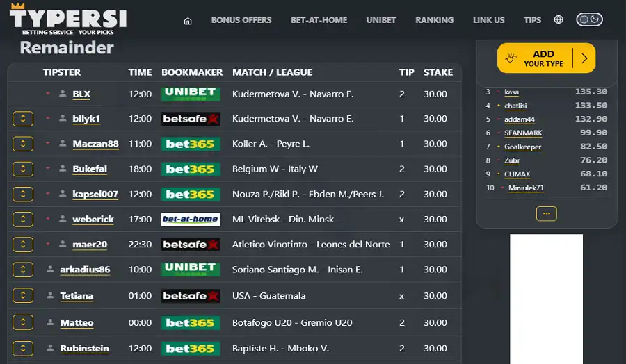Screen dimensions: 626x364
Task: Click the betsafe logo in maer20 row
Action: pyautogui.click(x=191, y=245)
